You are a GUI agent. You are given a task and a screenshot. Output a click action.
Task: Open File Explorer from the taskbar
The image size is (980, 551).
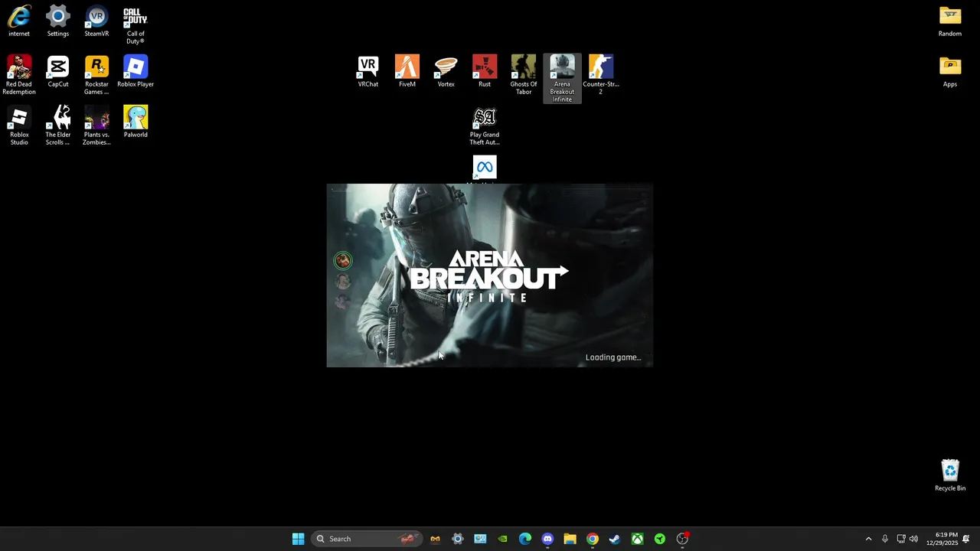point(570,539)
